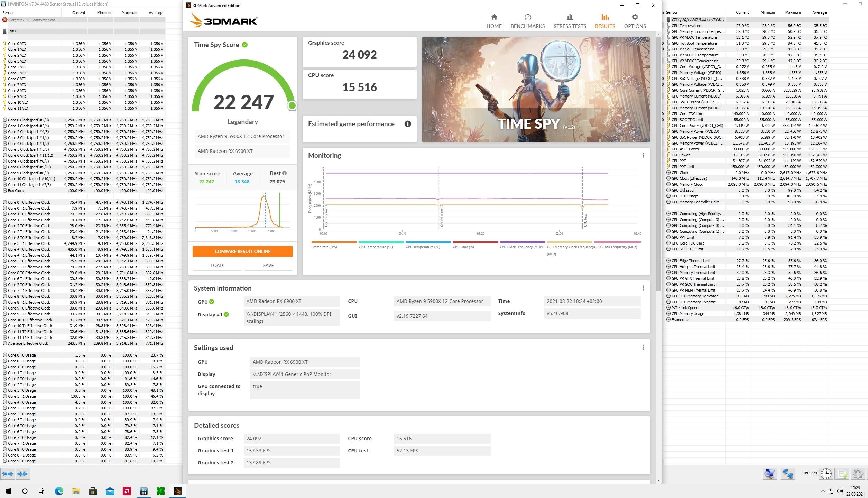This screenshot has height=498, width=868.
Task: Launch Microsoft Edge from taskbar
Action: [59, 491]
